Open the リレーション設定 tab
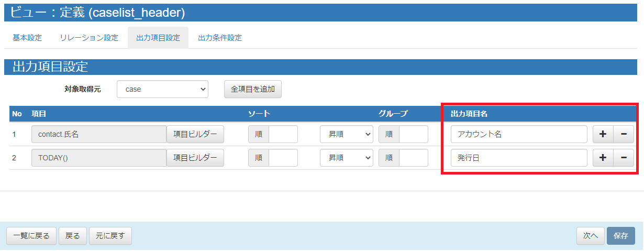The height and width of the screenshot is (251, 644). click(x=89, y=38)
